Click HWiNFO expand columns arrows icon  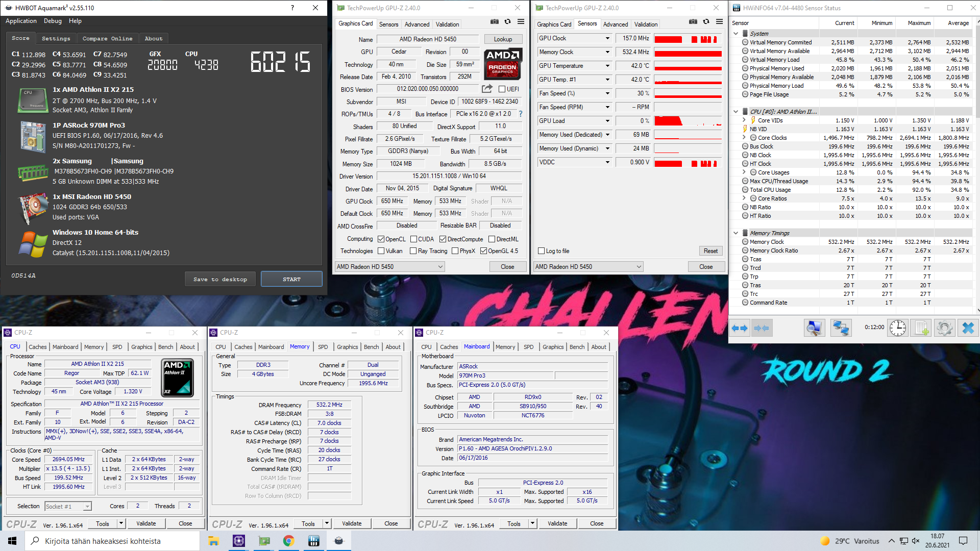pyautogui.click(x=740, y=328)
